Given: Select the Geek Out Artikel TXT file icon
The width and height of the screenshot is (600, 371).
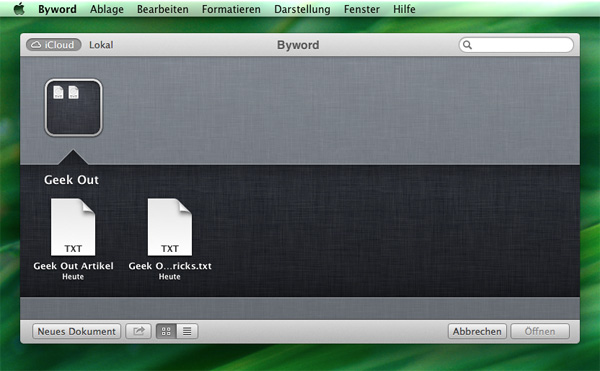Looking at the screenshot, I should pyautogui.click(x=73, y=227).
